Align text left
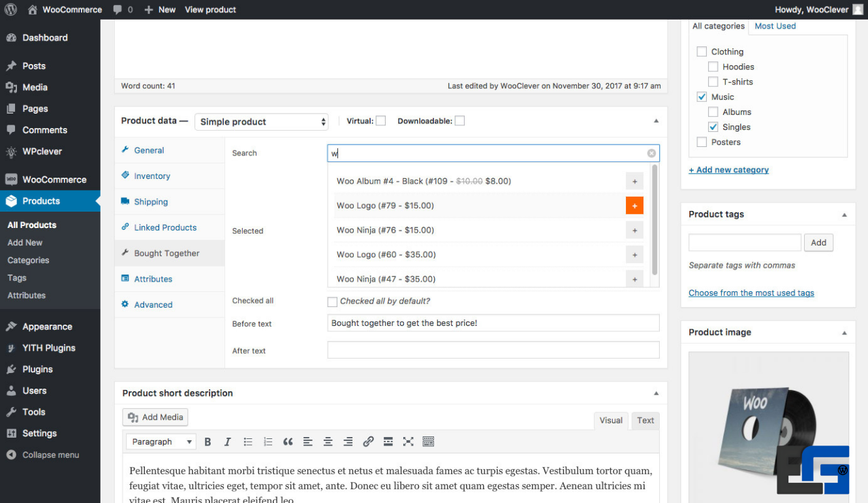Screen dimensions: 868x503 (x=308, y=442)
